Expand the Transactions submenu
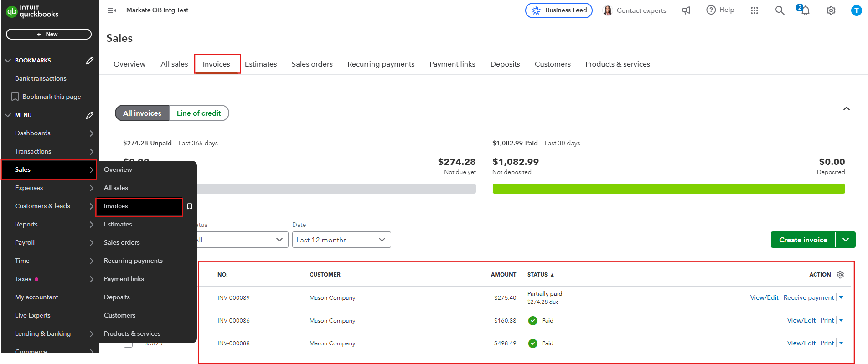 point(91,151)
